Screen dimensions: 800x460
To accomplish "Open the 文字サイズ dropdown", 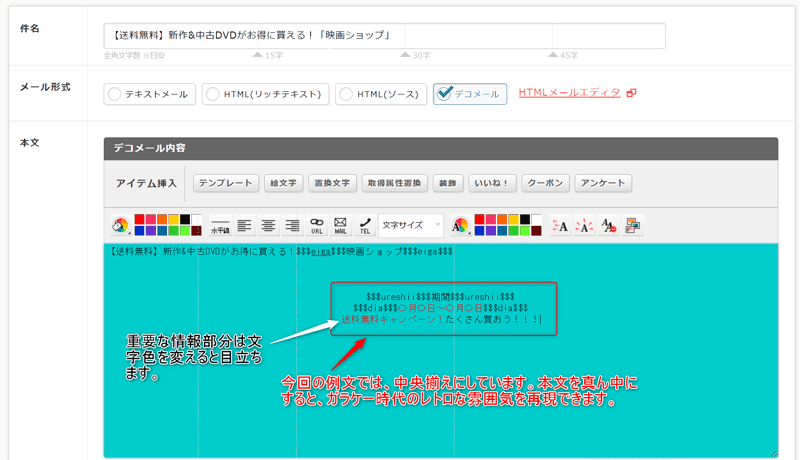I will 411,225.
